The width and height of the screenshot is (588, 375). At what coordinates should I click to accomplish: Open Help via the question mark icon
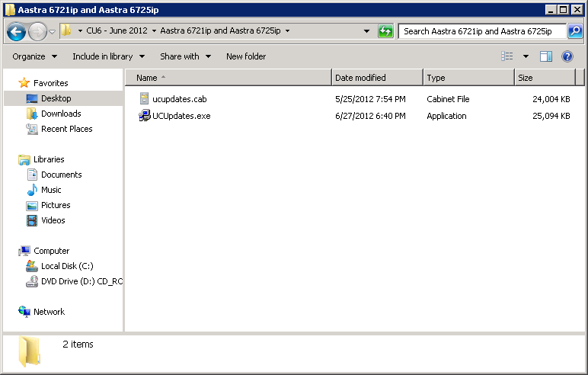click(567, 56)
